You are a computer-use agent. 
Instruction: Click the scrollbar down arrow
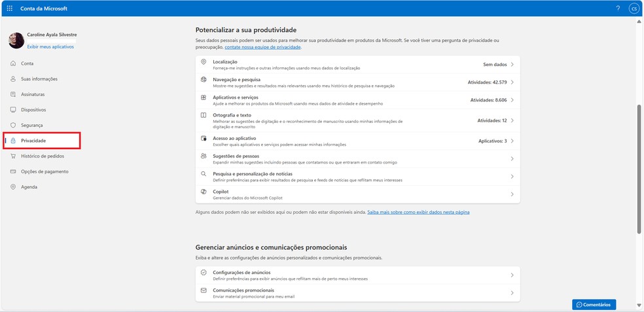coord(639,306)
